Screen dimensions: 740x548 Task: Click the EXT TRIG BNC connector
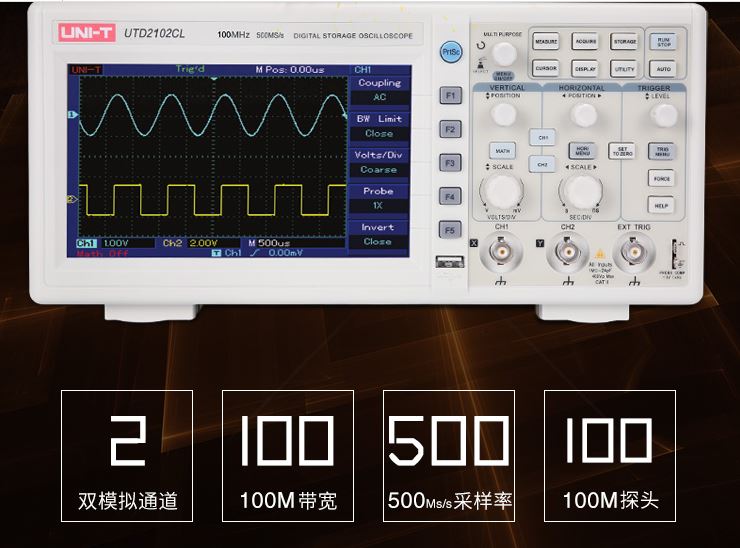coord(634,253)
